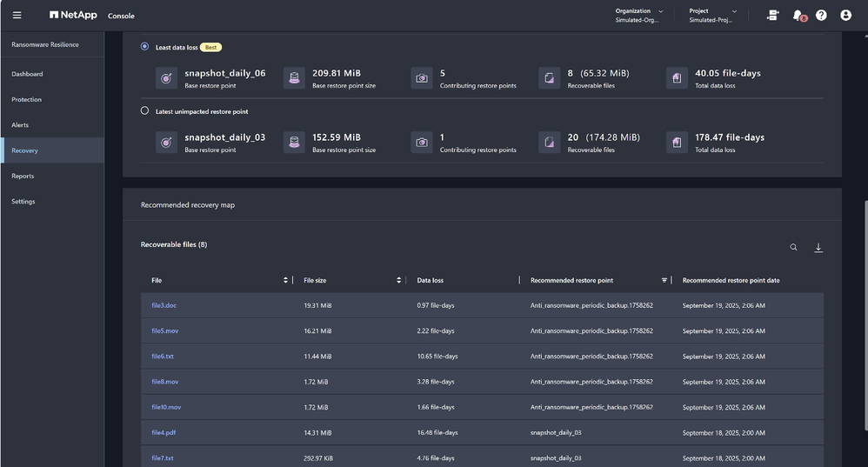
Task: Go to the Dashboard page
Action: [x=27, y=74]
